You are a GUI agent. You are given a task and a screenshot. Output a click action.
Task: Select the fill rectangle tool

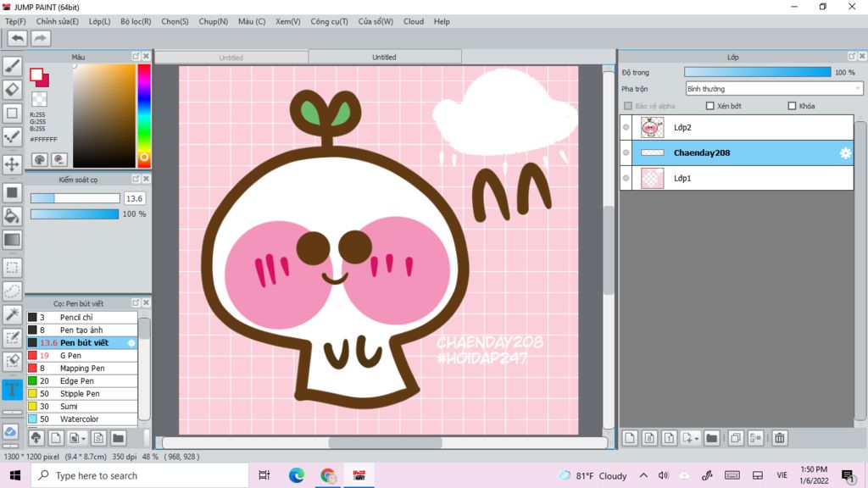click(x=12, y=192)
